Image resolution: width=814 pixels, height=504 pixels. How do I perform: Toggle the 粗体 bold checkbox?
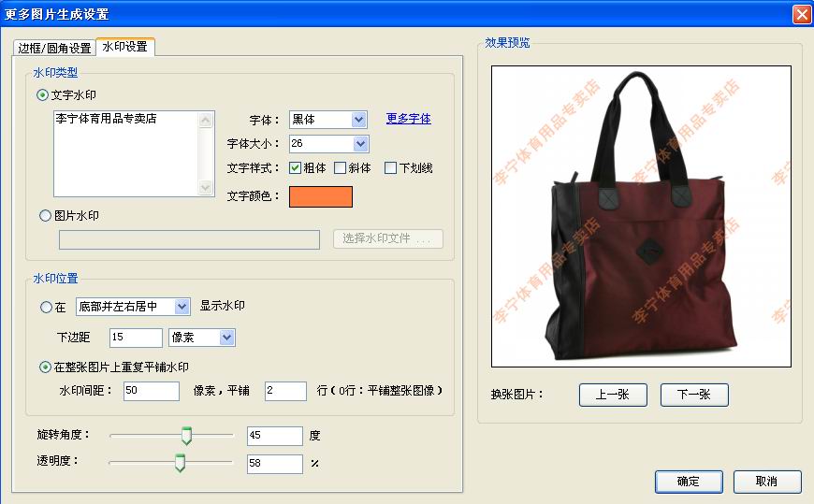[296, 167]
